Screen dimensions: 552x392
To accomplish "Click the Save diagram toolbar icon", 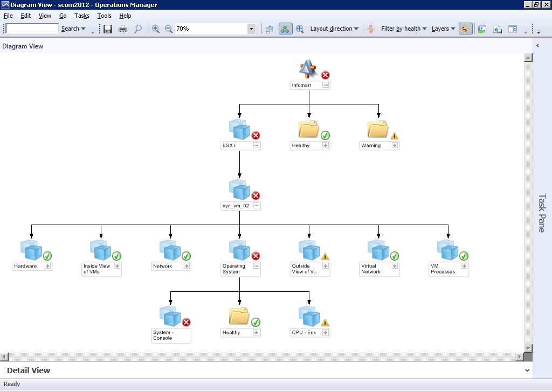I will [108, 29].
